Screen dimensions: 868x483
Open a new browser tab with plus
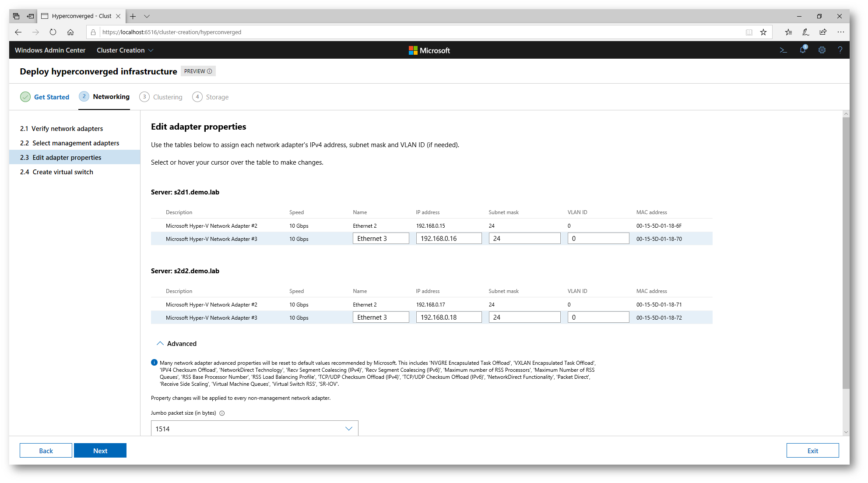(133, 16)
